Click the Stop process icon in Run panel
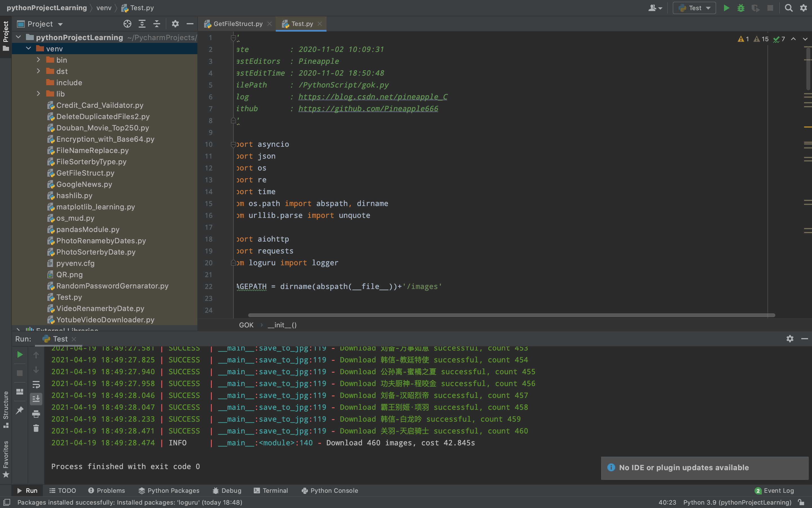This screenshot has height=508, width=812. tap(20, 373)
